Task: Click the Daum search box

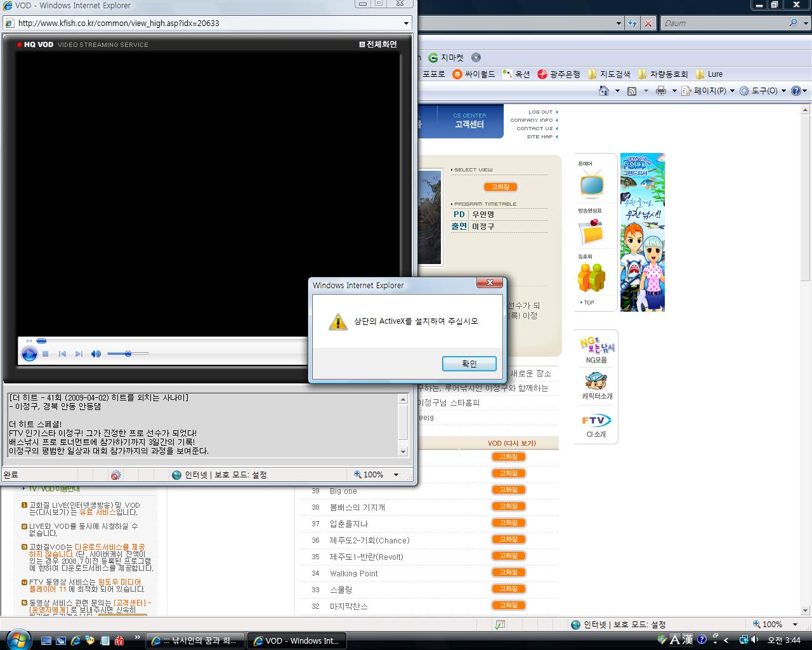Action: (x=723, y=23)
